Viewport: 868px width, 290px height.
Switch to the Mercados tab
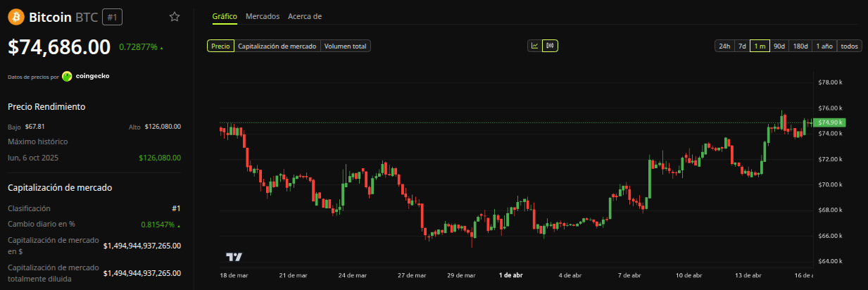point(262,15)
